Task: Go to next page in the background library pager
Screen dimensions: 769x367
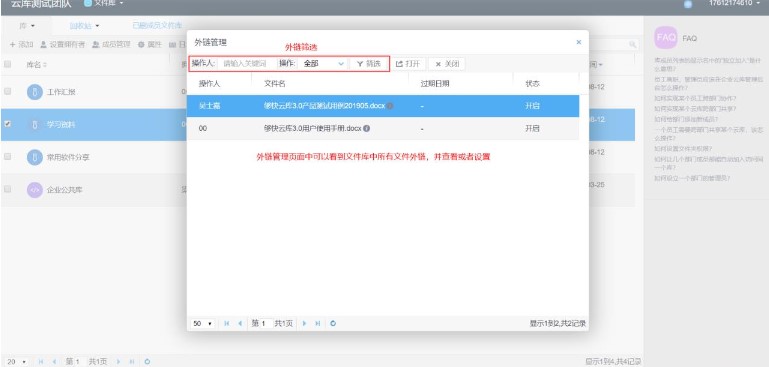Action: 118,362
